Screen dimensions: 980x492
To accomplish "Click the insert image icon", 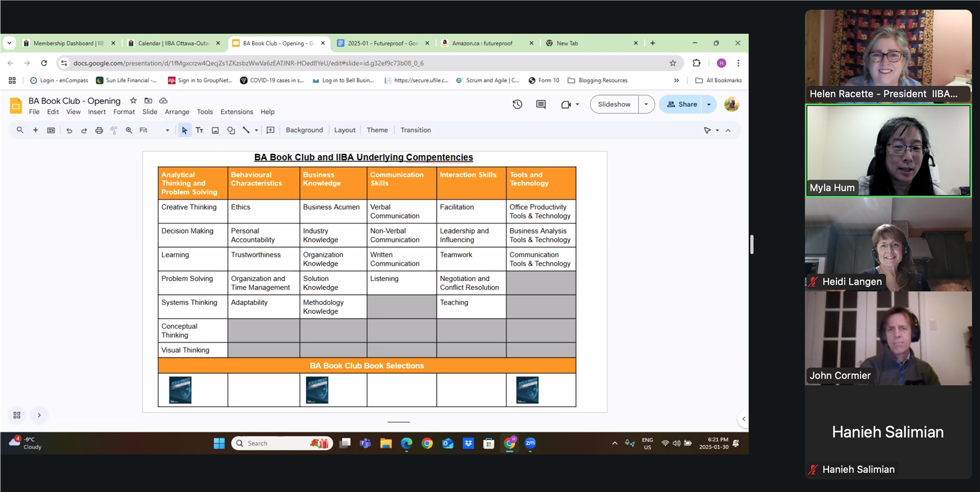I will [215, 130].
